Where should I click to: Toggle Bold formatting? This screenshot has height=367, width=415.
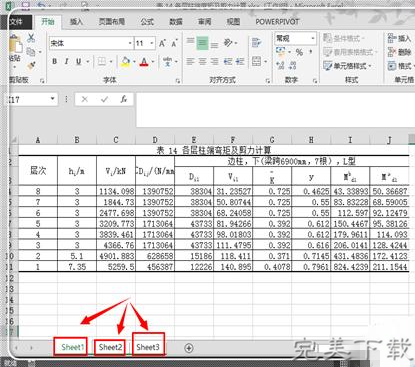pyautogui.click(x=54, y=61)
